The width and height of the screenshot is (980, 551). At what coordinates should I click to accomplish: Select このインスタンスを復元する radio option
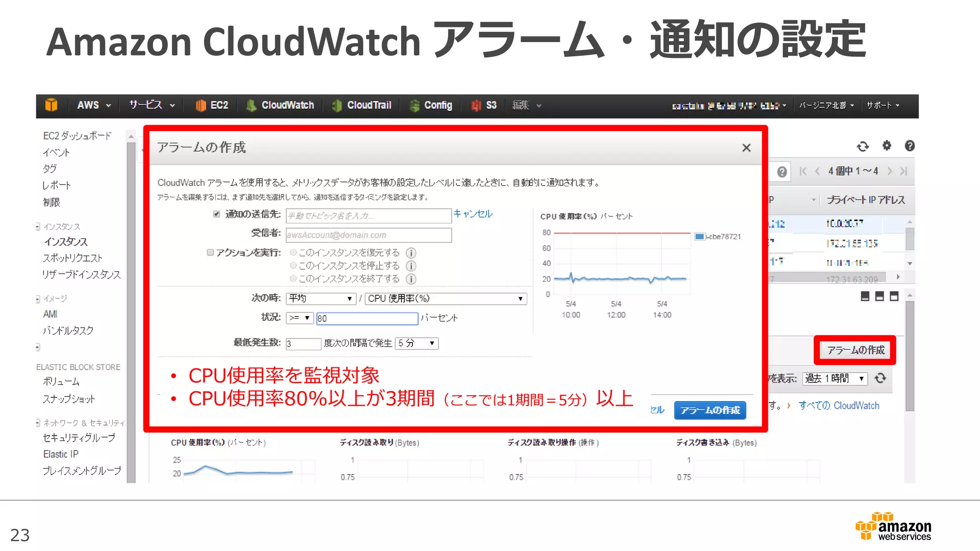[x=293, y=252]
